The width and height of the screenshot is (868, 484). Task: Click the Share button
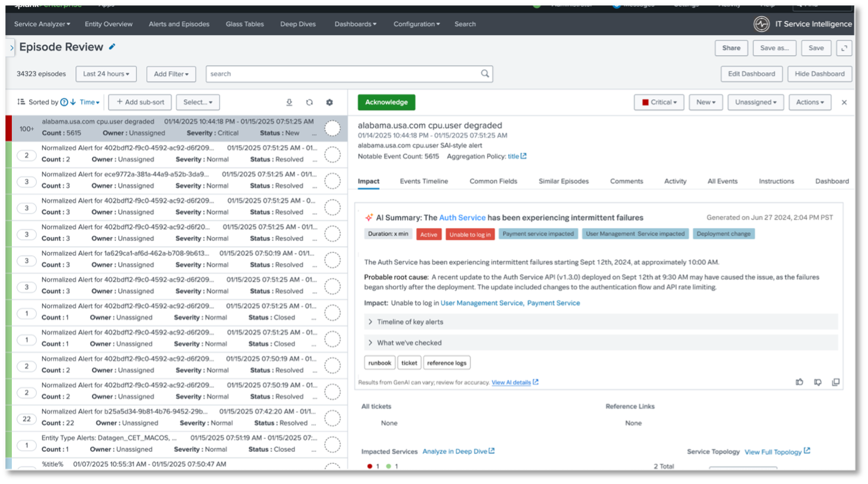pos(731,48)
